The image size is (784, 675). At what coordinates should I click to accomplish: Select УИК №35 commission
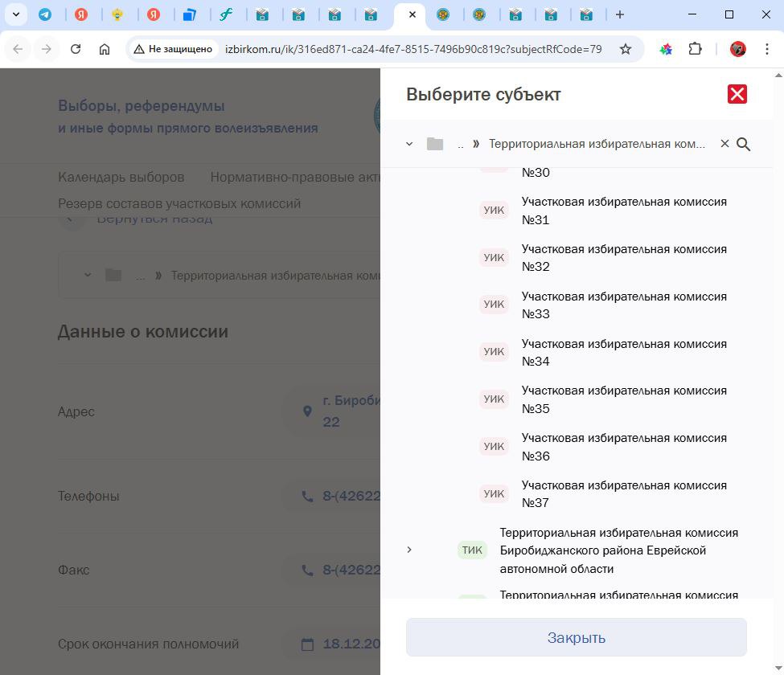pos(624,399)
